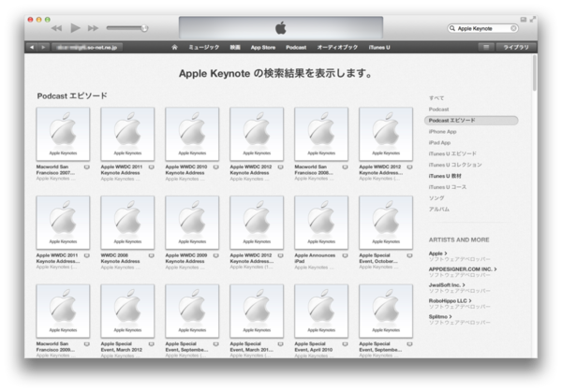The height and width of the screenshot is (392, 562).
Task: Open the RoboHippo LLC link
Action: point(451,300)
